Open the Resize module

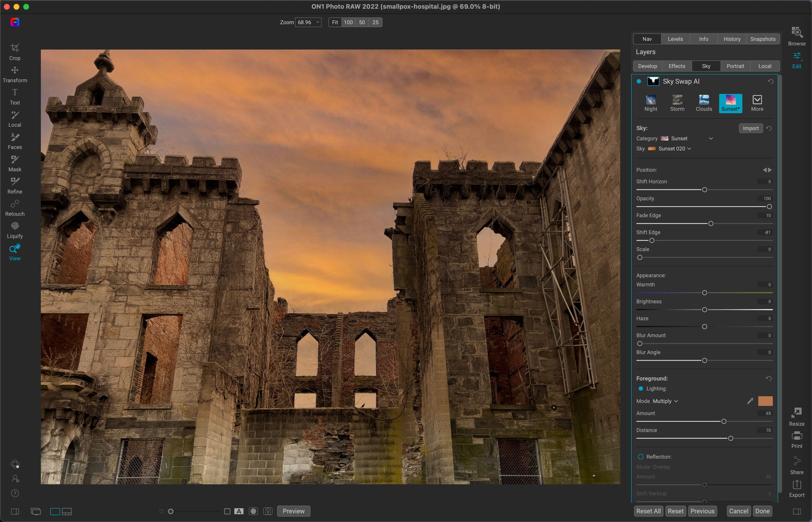click(x=796, y=417)
